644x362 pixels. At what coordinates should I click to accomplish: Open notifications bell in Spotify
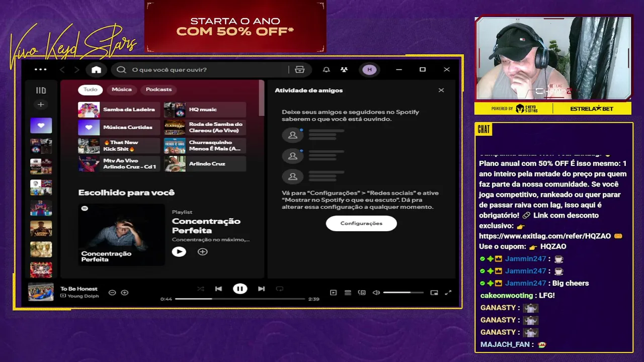(x=327, y=69)
